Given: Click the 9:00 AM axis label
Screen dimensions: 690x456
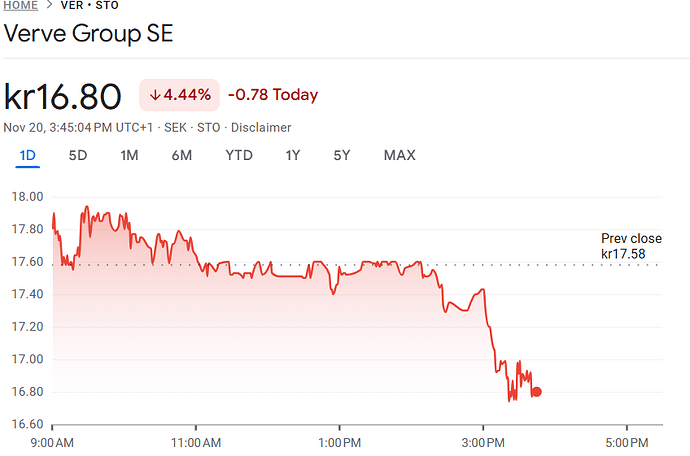Looking at the screenshot, I should (x=52, y=441).
